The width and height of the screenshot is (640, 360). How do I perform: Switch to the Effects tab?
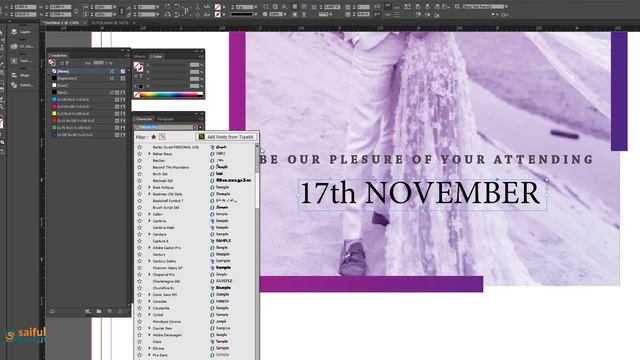(x=140, y=56)
